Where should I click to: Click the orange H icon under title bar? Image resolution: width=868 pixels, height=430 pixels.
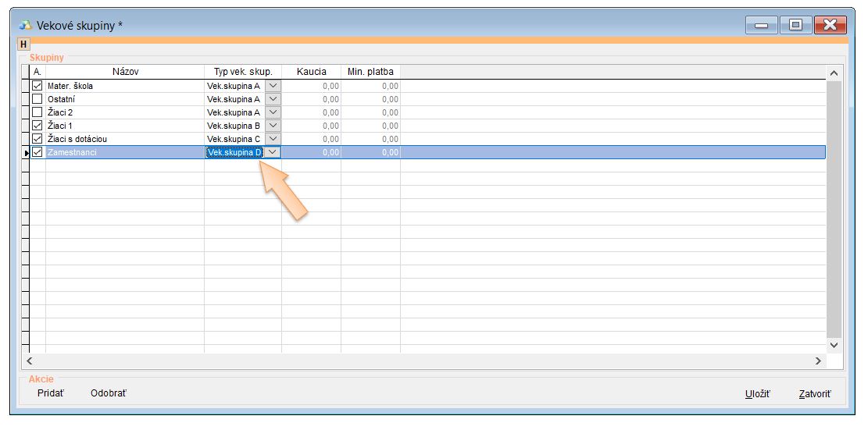(23, 44)
